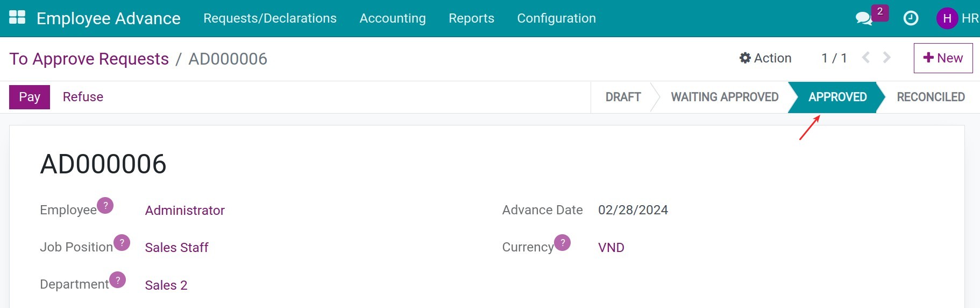Open the conversations chat bubble icon
980x308 pixels.
coord(863,19)
